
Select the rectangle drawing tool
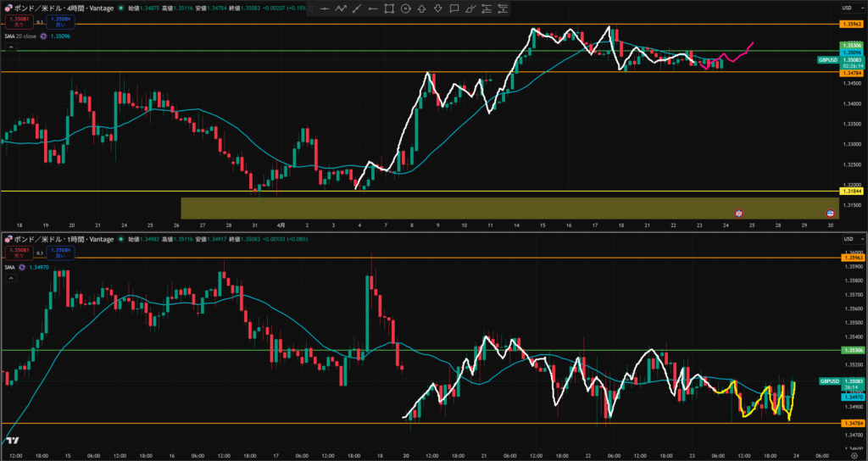click(389, 8)
